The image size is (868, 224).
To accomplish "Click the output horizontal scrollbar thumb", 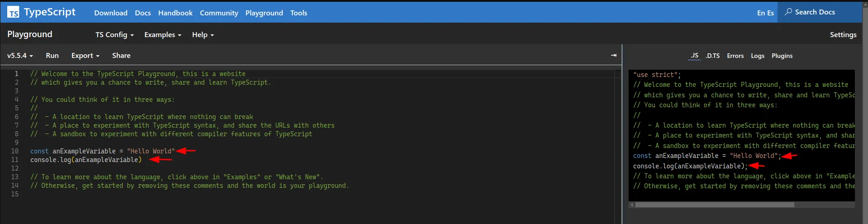I will pos(715,205).
